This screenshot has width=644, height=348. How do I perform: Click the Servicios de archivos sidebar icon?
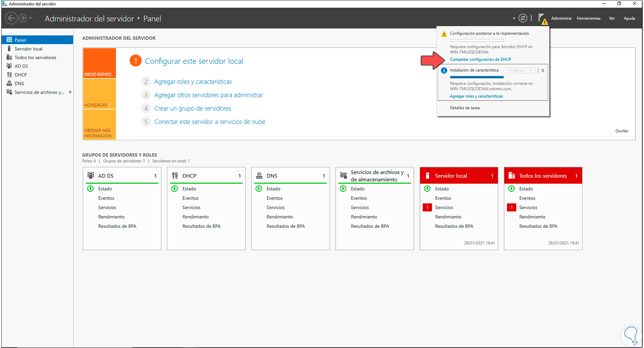9,92
